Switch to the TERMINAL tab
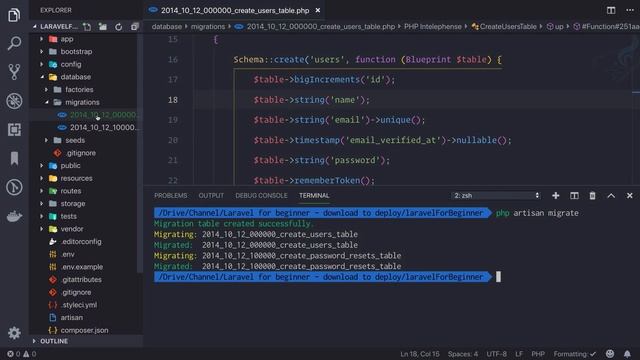This screenshot has width=640, height=360. click(x=314, y=196)
